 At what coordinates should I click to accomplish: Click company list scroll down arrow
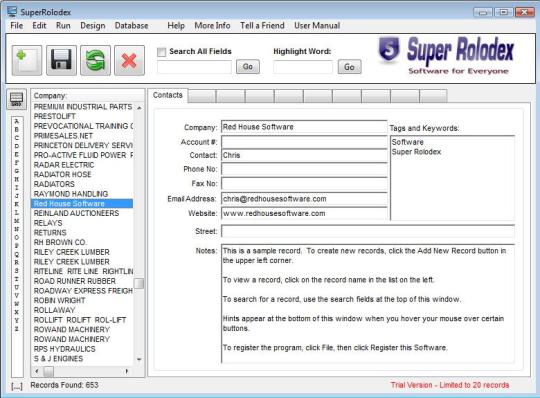139,359
